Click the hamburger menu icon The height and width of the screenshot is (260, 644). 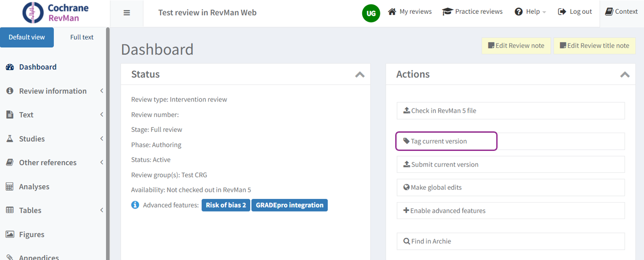coord(127,13)
